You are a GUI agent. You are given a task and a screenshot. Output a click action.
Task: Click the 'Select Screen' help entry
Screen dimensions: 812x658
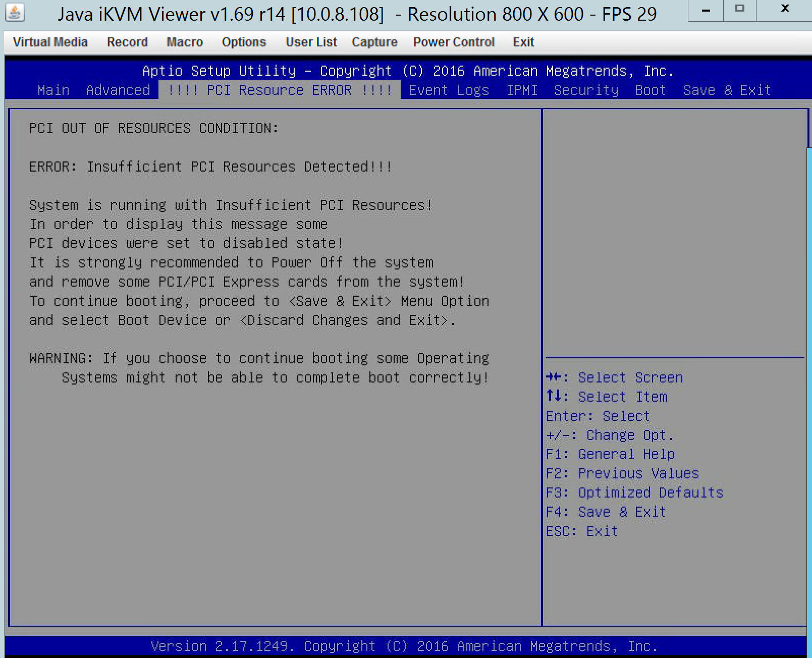615,377
